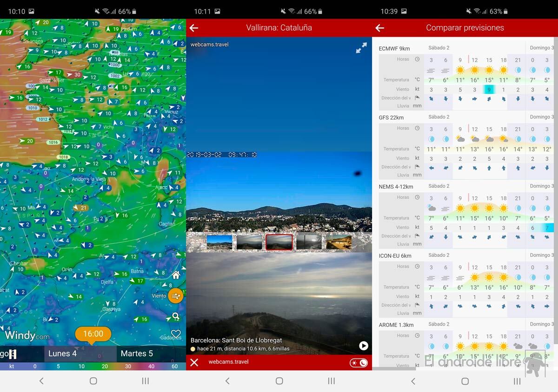The image size is (558, 392).
Task: Tap the wind flag icon in the ICON-EU table
Action: click(417, 305)
